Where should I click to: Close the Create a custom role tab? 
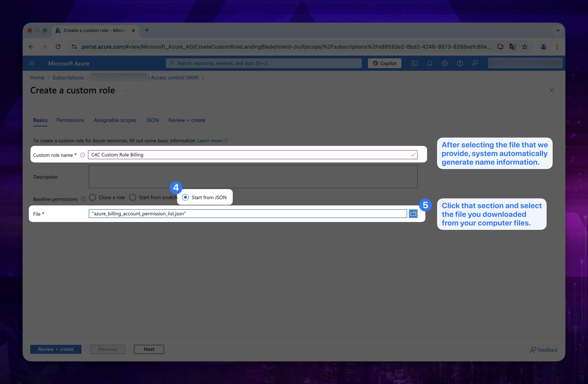click(x=133, y=30)
